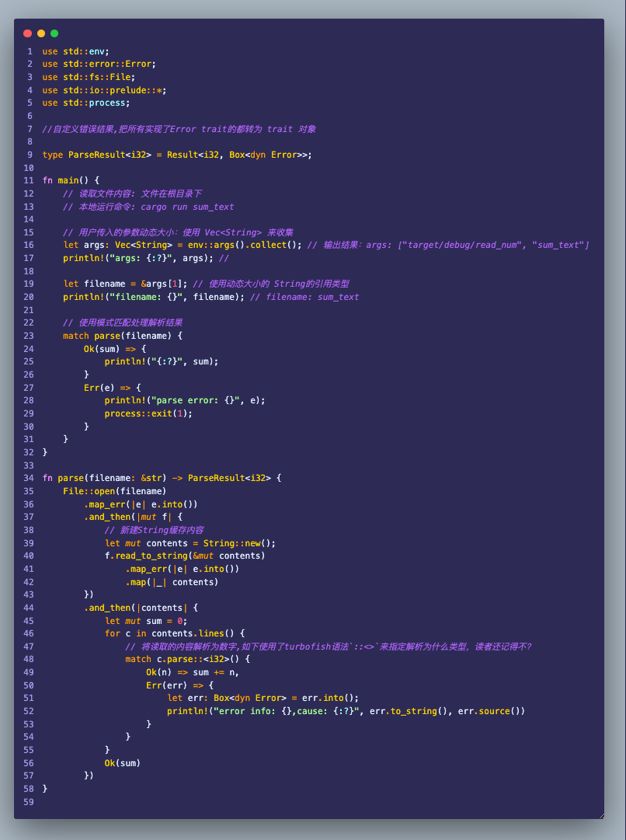Screen dimensions: 626x840
Task: Click the comment containing 'Vec<String>' on line 15
Action: [178, 232]
